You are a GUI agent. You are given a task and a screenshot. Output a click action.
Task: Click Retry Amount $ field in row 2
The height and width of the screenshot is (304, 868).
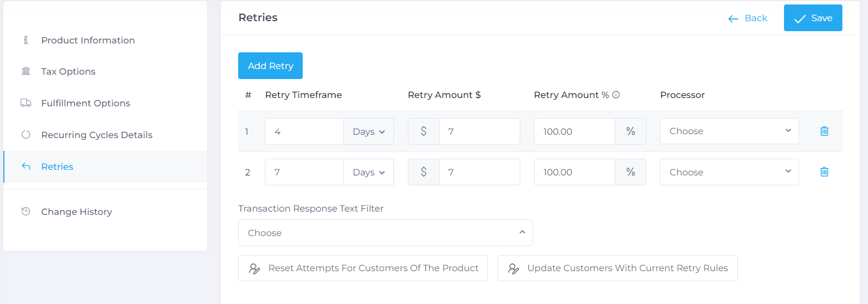(480, 172)
